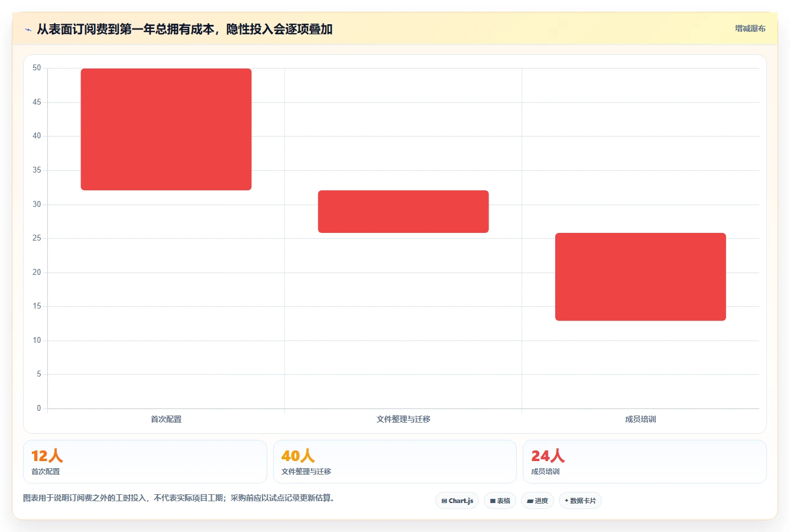The image size is (790, 532).
Task: Click the lightning icon beside the chart title
Action: click(28, 30)
